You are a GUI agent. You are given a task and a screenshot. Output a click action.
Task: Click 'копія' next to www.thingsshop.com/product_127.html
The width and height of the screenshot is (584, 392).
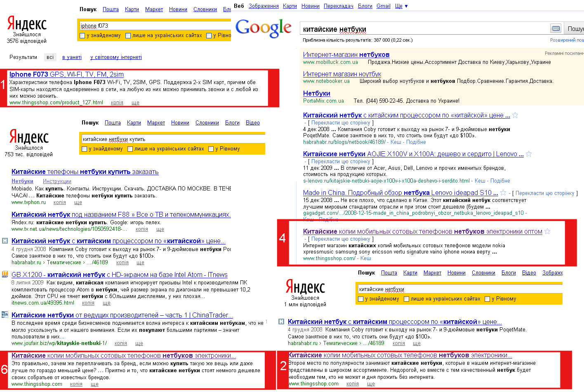coord(117,103)
